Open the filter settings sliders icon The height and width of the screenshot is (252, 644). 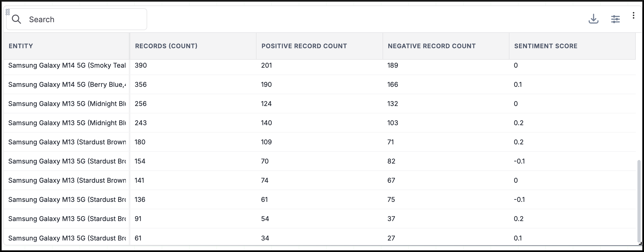[x=615, y=19]
